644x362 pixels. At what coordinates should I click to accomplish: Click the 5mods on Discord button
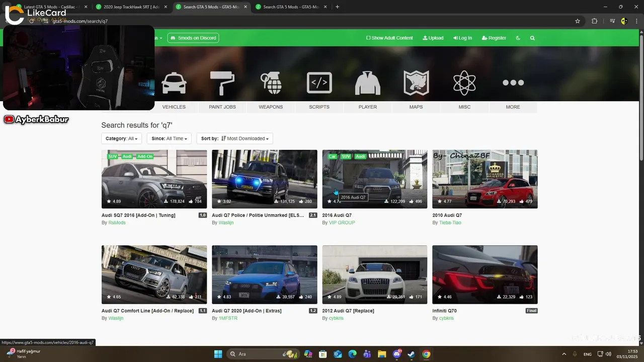pos(193,38)
